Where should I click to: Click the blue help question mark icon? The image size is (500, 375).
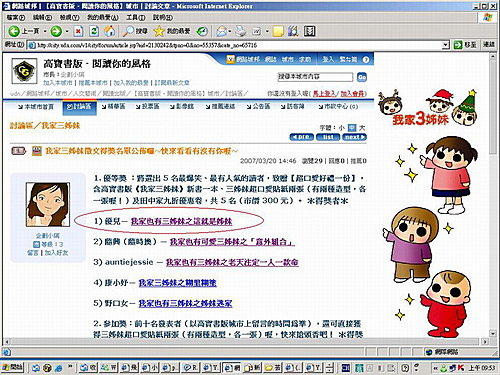366,59
